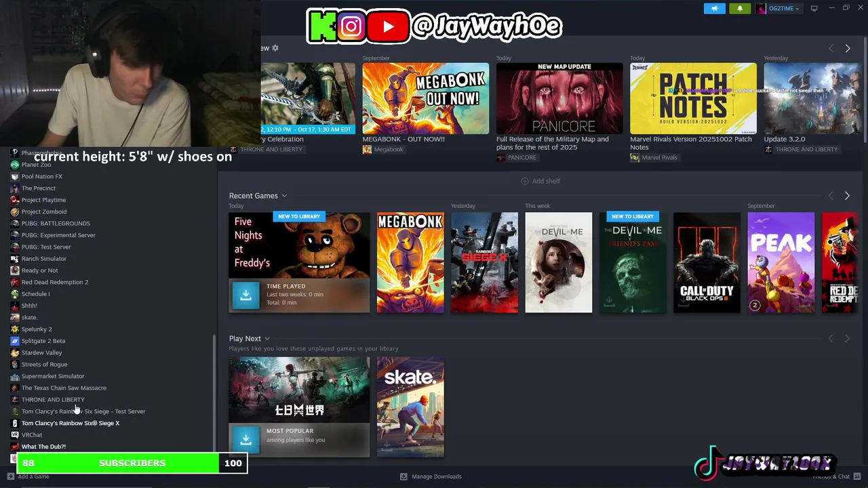Screen dimensions: 868x488
Task: Move Recent Games shelf to the left
Action: 831,196
